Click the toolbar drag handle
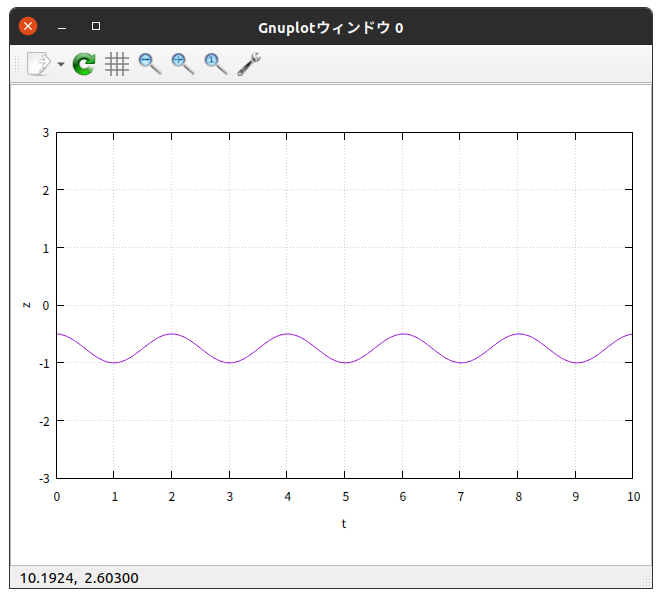 [17, 64]
